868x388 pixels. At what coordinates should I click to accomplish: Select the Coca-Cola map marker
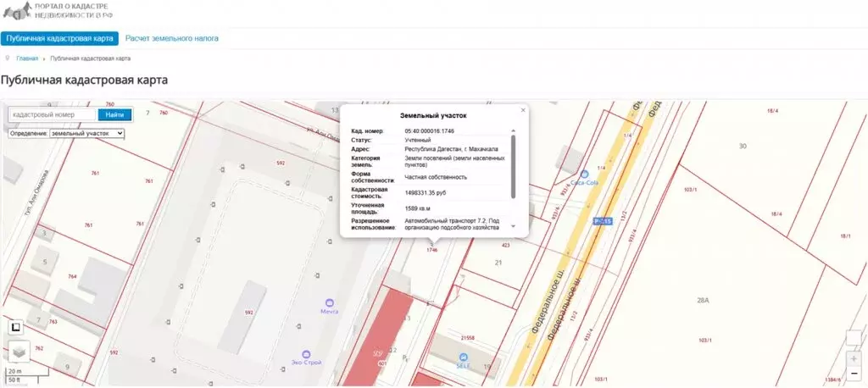(x=584, y=174)
